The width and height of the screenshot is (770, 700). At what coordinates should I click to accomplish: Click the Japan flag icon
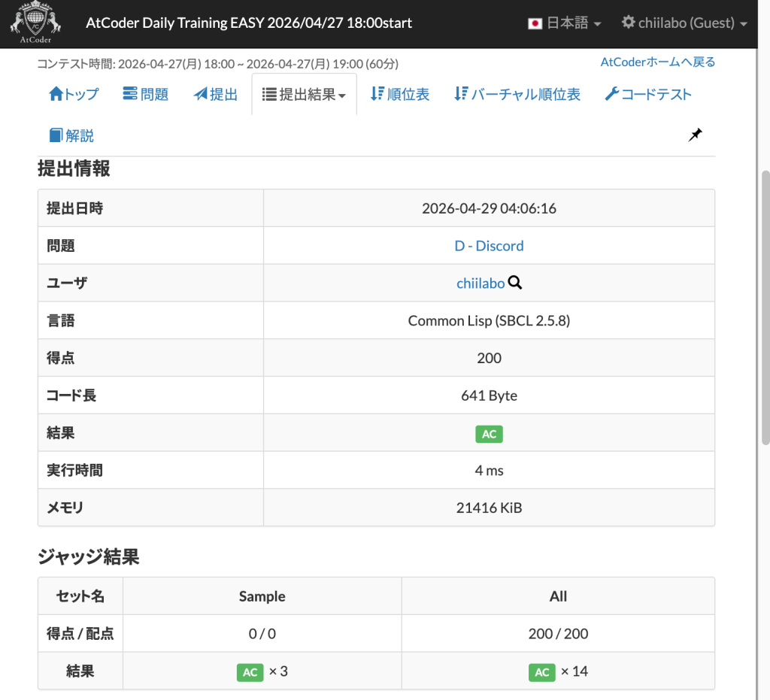coord(535,23)
